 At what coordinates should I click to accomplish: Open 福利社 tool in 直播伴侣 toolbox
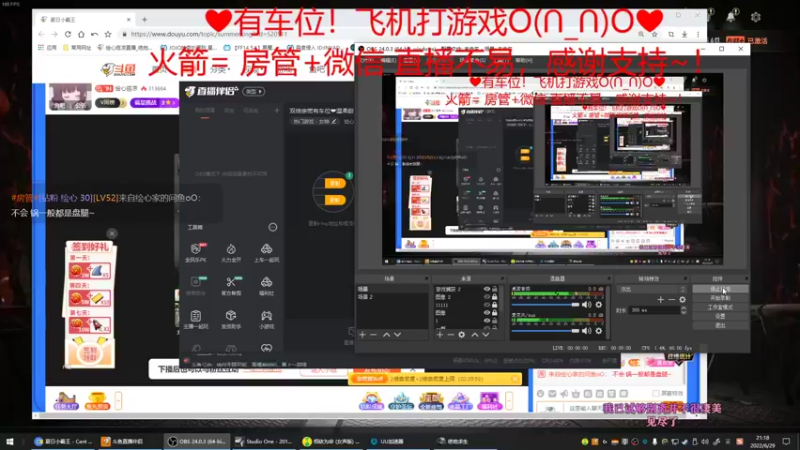tap(266, 286)
